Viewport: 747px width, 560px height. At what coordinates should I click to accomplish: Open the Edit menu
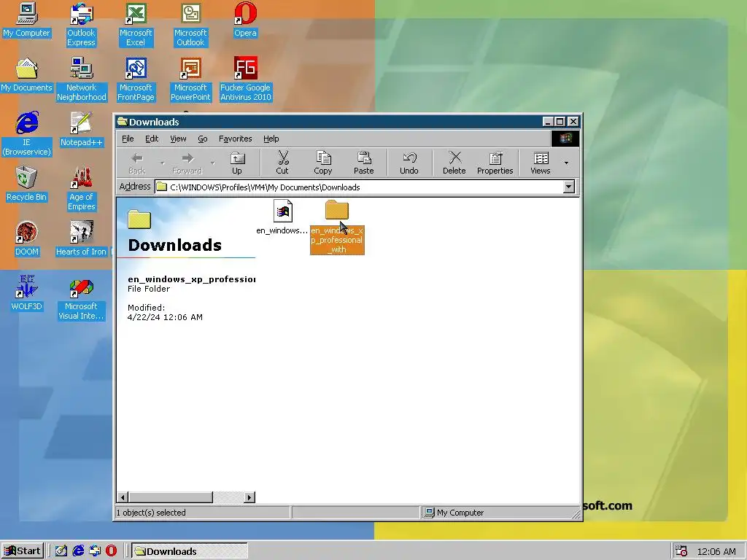(152, 139)
